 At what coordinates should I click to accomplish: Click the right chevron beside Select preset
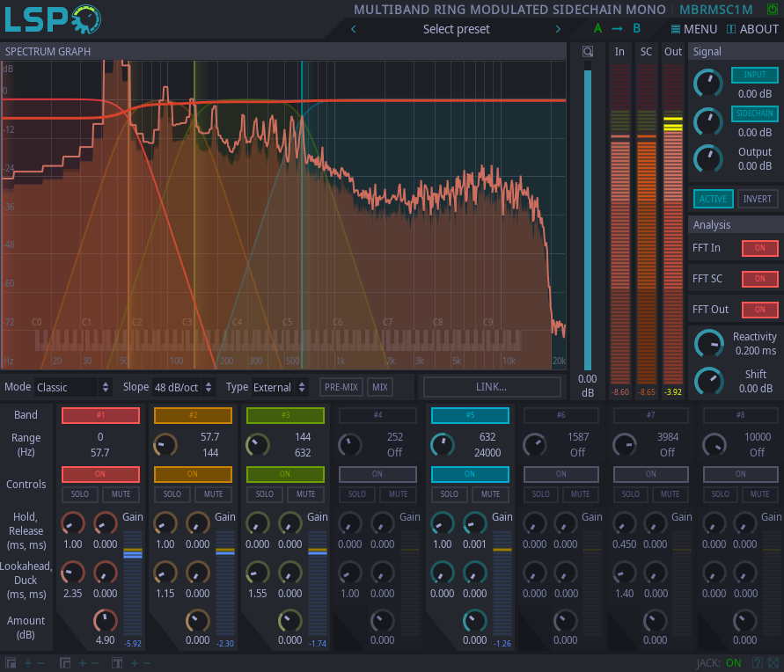pos(557,28)
